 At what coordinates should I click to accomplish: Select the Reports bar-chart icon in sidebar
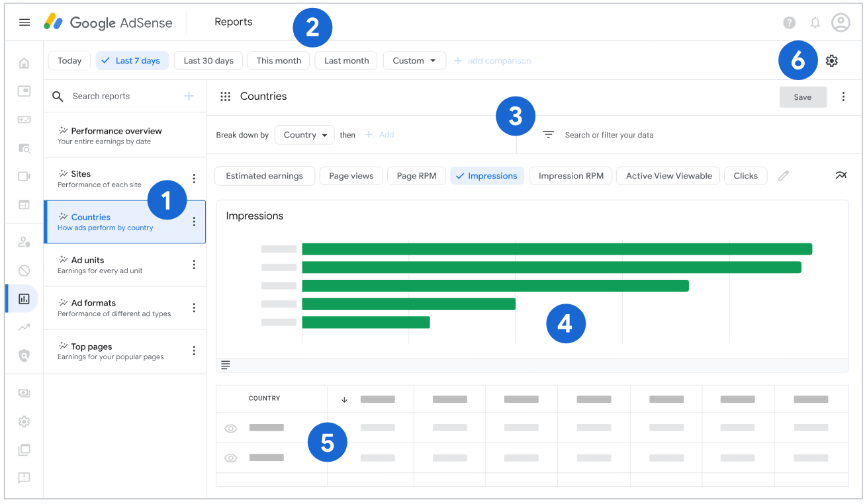coord(24,298)
